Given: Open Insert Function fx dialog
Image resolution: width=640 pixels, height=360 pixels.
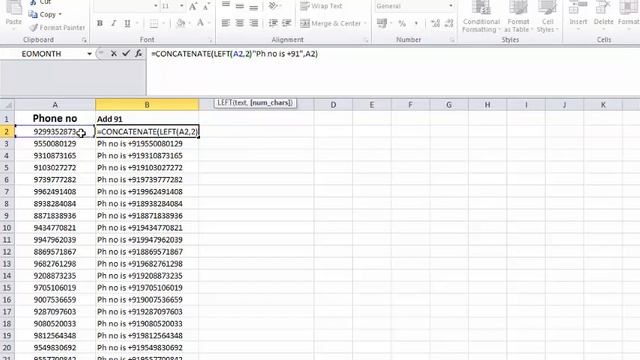Looking at the screenshot, I should click(x=139, y=53).
